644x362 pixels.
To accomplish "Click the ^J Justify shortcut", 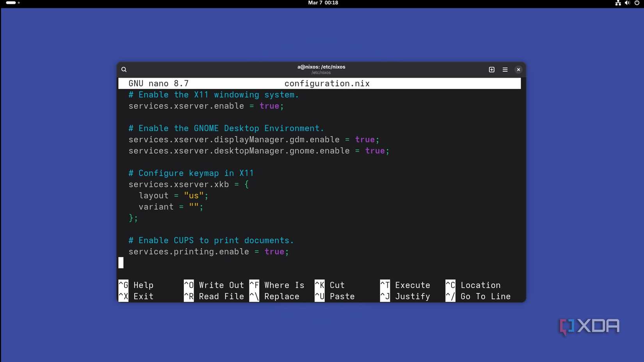I will pos(405,296).
